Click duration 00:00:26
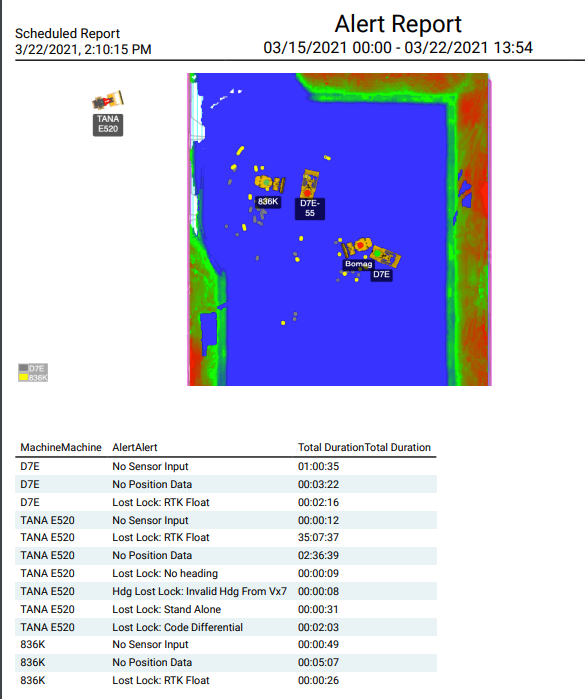 318,680
